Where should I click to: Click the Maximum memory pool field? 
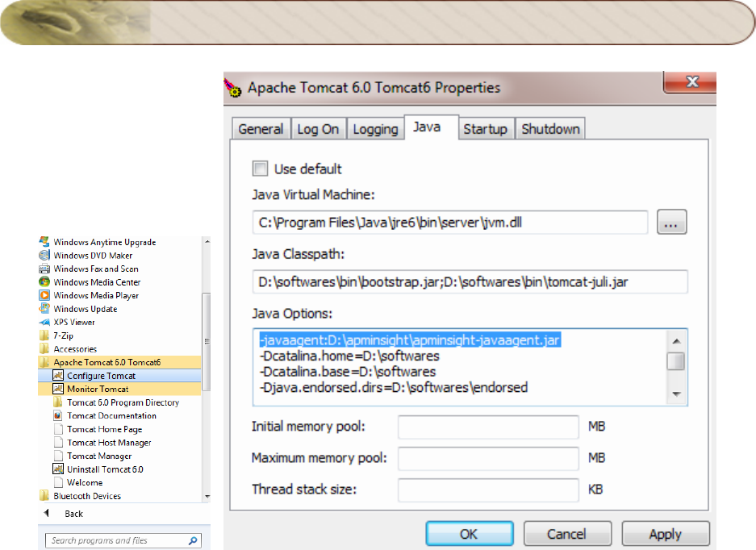point(488,458)
